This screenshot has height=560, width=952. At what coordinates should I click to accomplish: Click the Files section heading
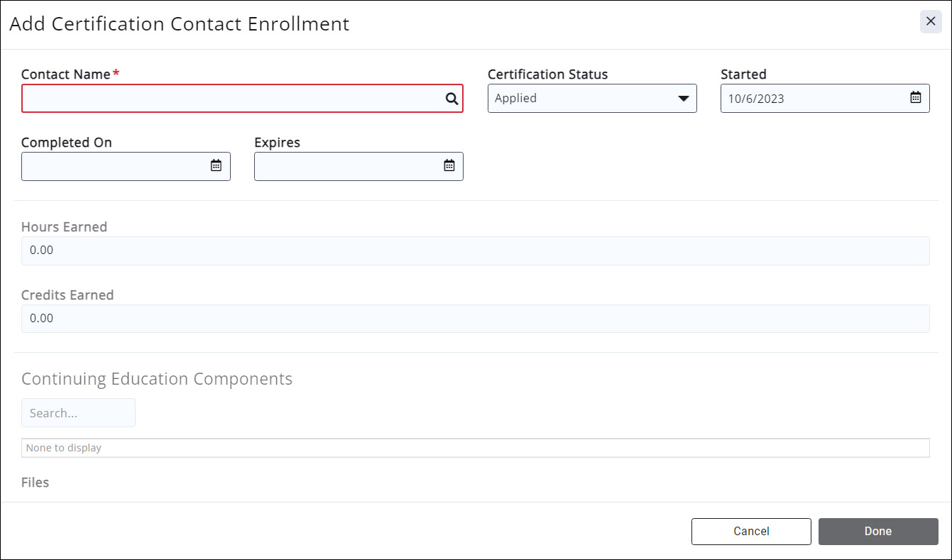35,483
